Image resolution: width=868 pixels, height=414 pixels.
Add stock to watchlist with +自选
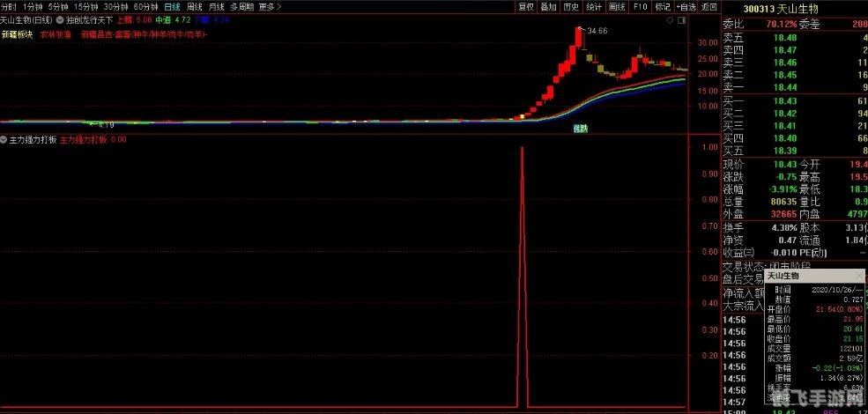coord(686,6)
